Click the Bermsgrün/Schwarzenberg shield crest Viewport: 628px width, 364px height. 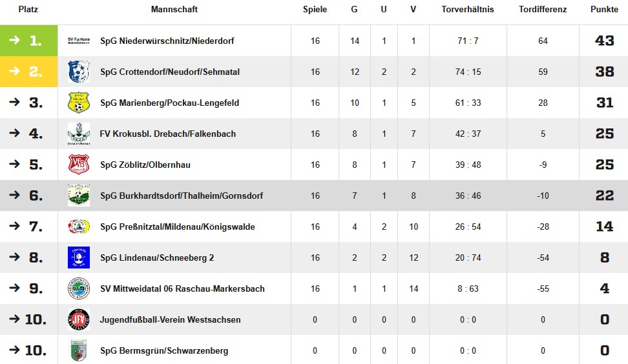(x=79, y=350)
